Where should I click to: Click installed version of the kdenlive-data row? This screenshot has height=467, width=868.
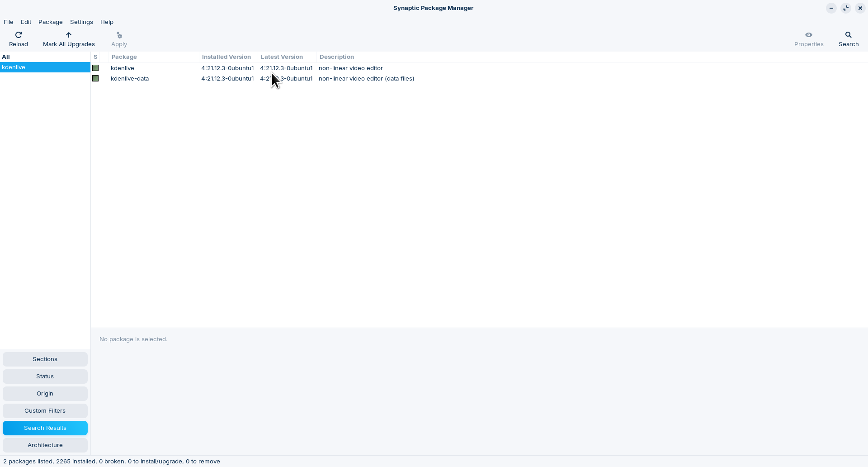(x=227, y=78)
